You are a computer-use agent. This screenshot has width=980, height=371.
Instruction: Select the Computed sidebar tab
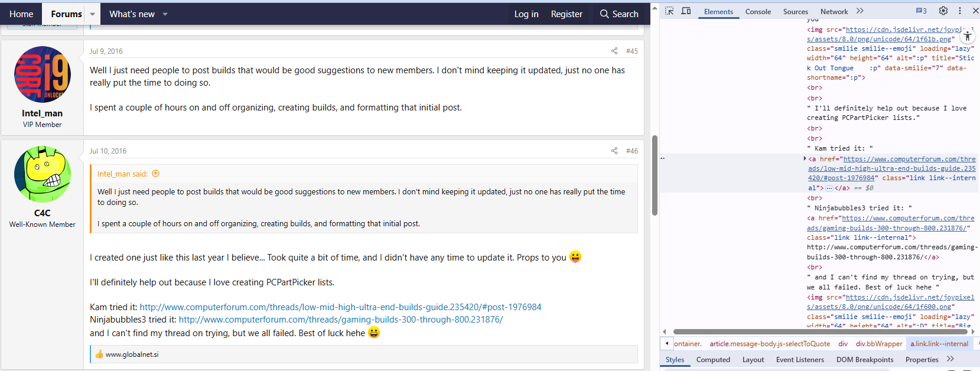(x=713, y=360)
